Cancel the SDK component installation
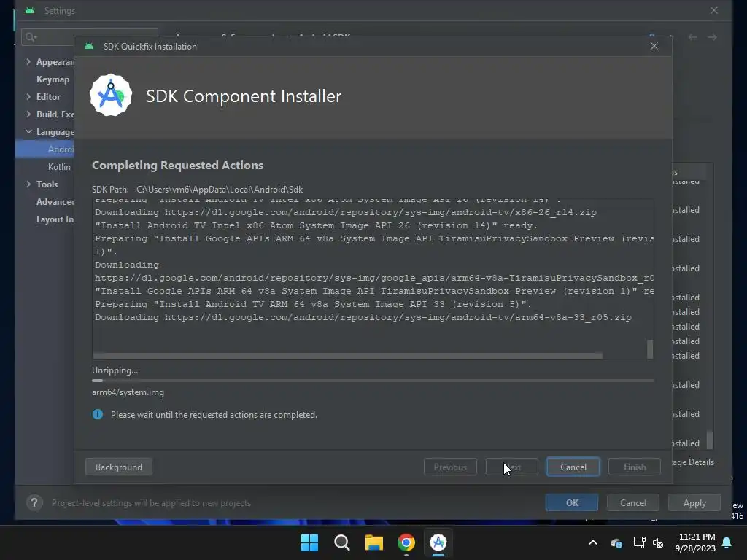This screenshot has width=747, height=560. pos(573,467)
